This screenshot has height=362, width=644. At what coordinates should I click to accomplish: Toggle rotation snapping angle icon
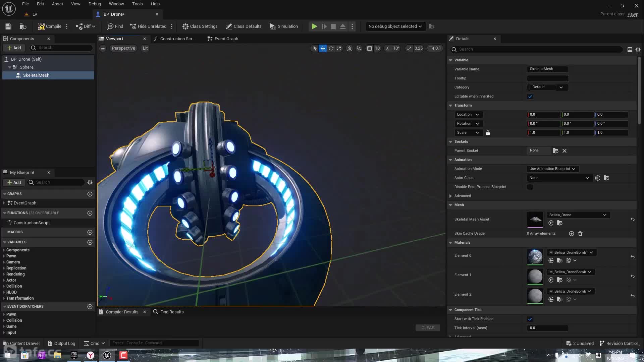pos(388,48)
